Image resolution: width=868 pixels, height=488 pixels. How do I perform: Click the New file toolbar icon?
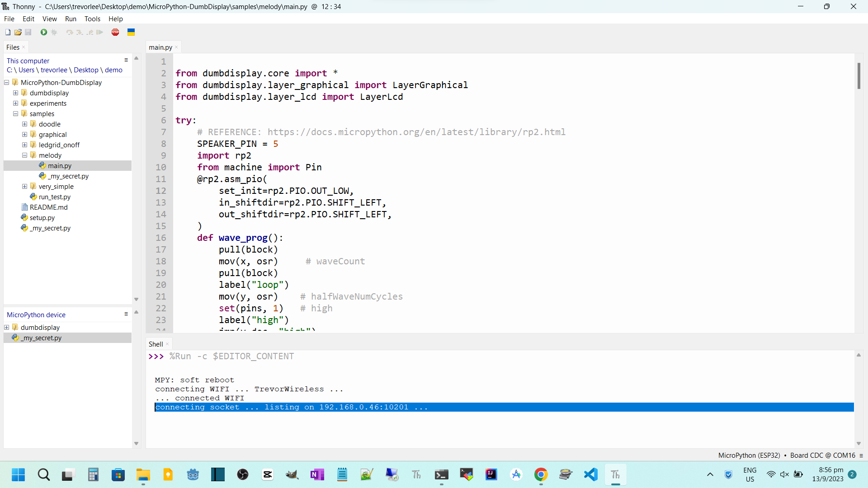click(x=8, y=32)
